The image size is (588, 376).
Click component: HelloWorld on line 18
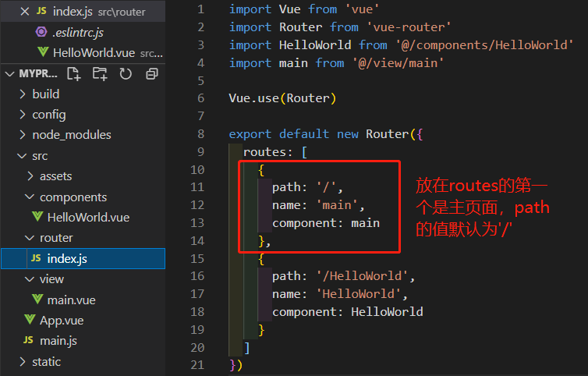click(x=348, y=312)
